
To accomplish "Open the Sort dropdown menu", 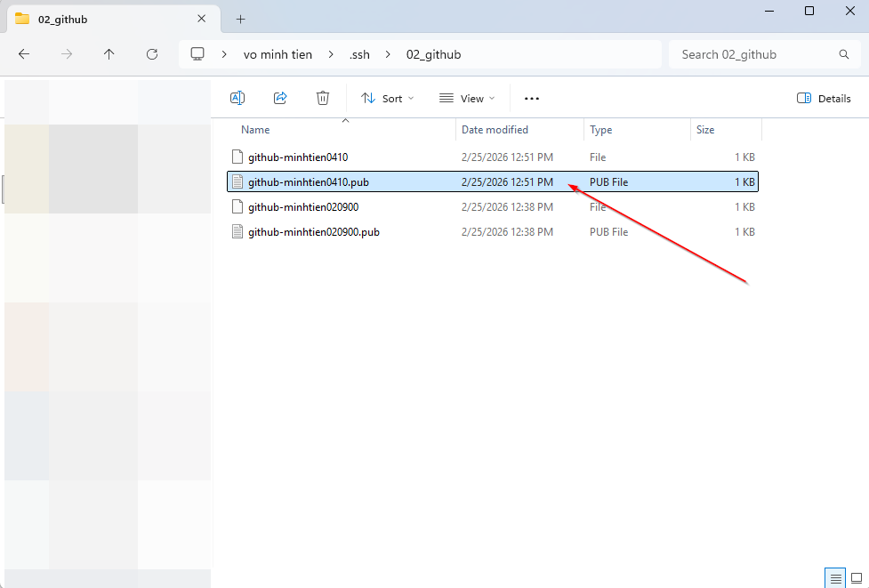I will [387, 98].
